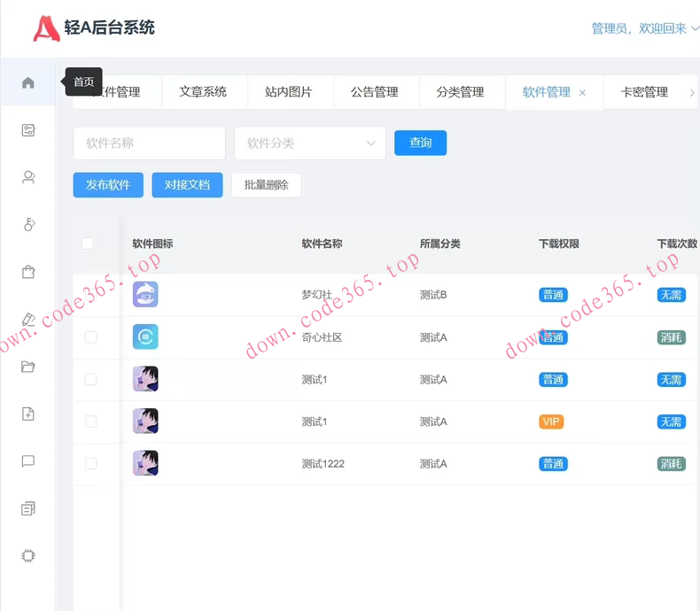Open the chat bubble sidebar icon
Screen dimensions: 700x611
[28, 460]
